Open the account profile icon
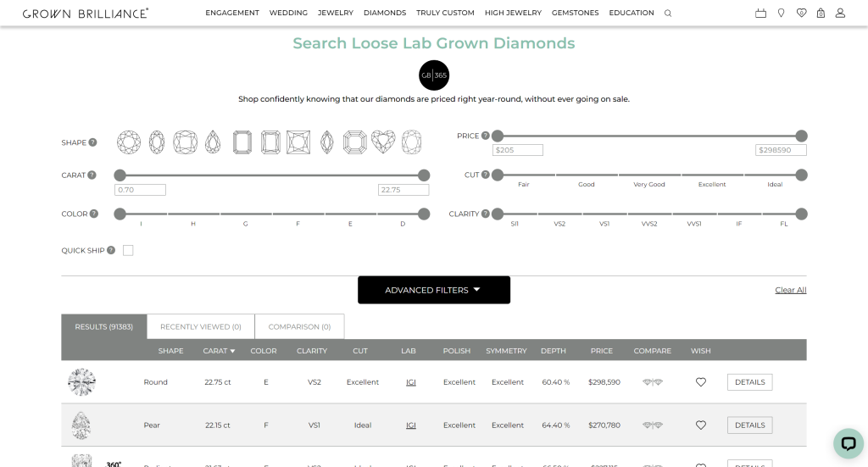This screenshot has height=467, width=868. point(840,13)
